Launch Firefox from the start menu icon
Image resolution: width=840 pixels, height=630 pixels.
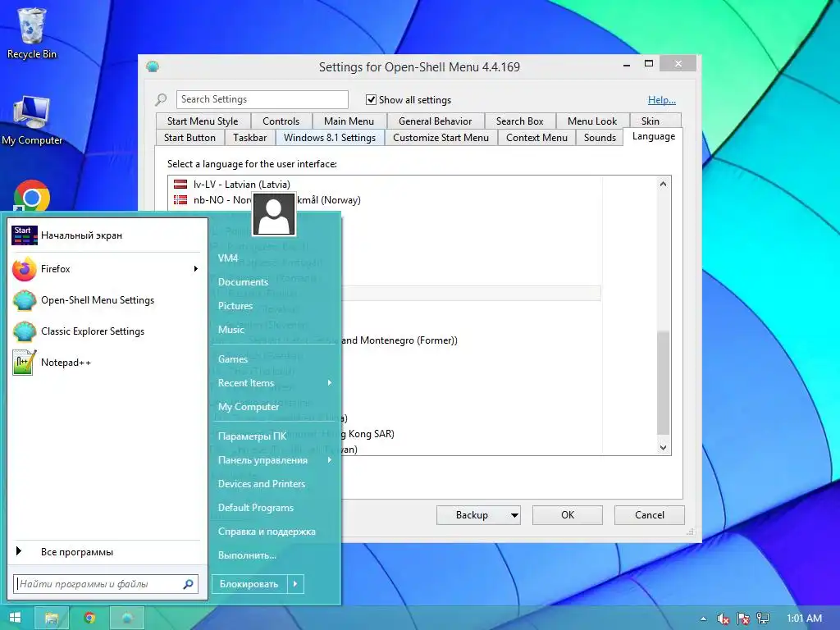(24, 269)
